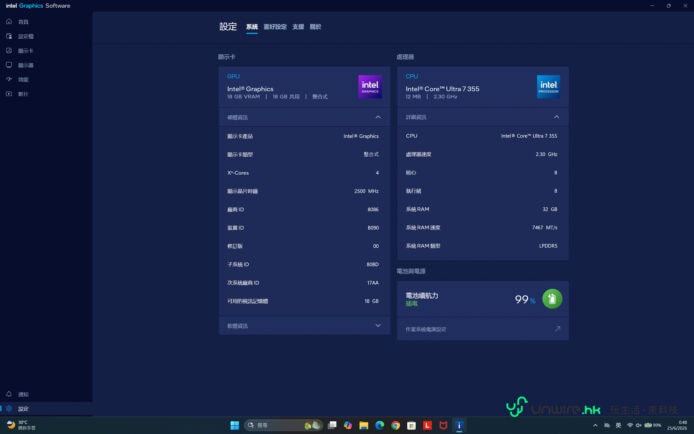Launch Copilot from the taskbar
Viewport: 694px width, 434px height.
348,425
